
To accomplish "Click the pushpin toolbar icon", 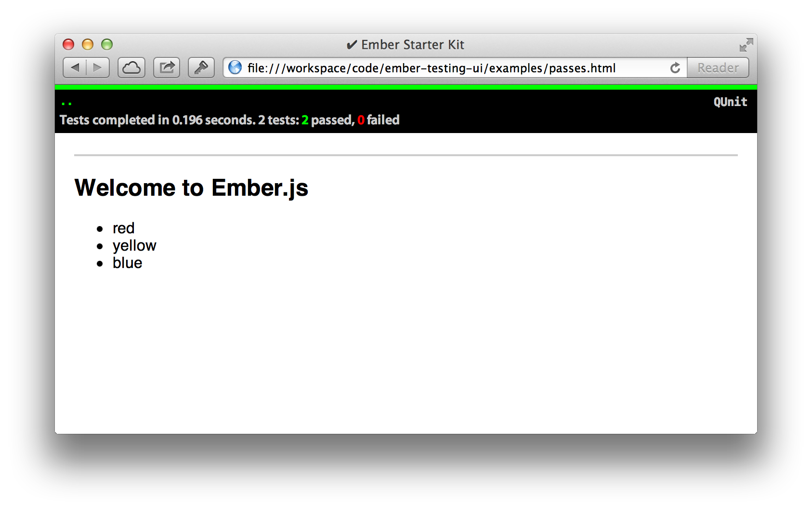I will click(x=201, y=67).
